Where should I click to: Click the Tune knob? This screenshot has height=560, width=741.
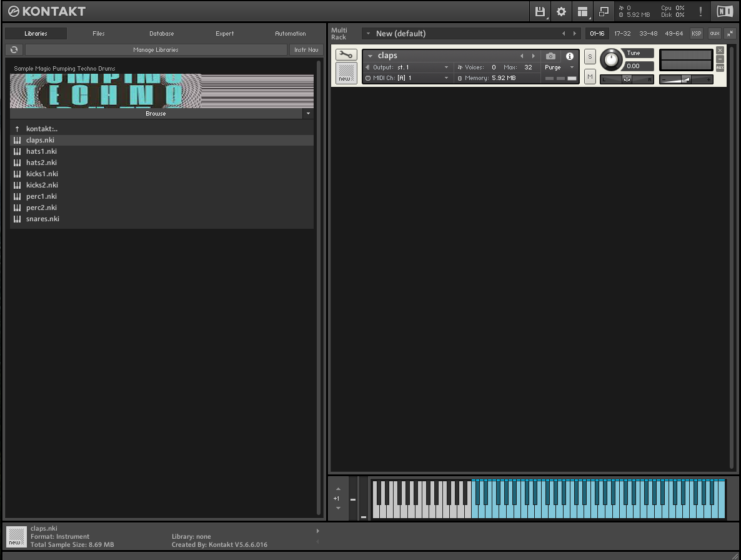(611, 60)
